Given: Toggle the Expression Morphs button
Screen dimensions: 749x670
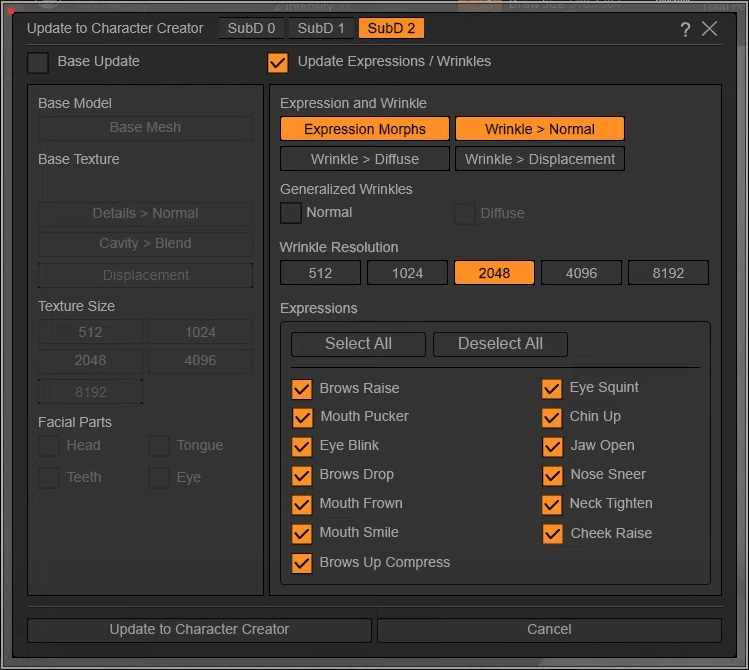Looking at the screenshot, I should coord(365,129).
